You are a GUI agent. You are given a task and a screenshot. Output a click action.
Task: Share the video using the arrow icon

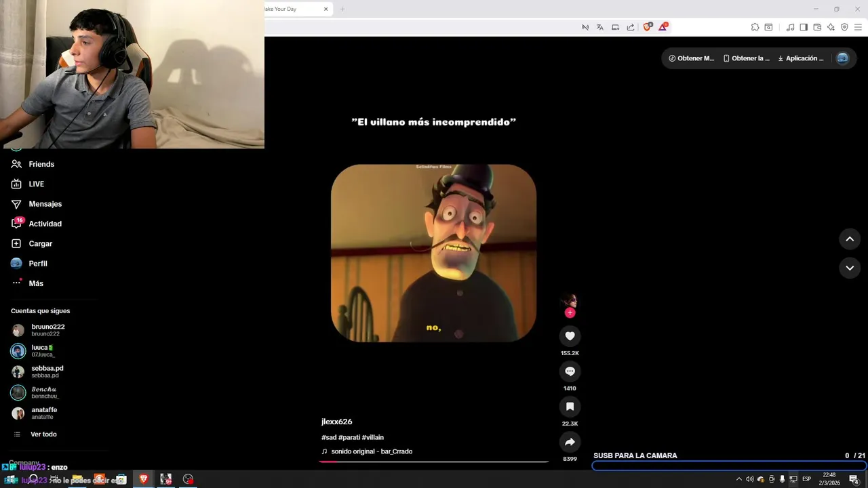click(570, 442)
